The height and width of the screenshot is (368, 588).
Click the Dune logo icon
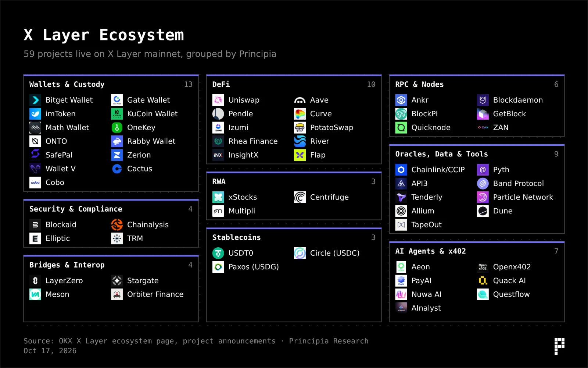pos(483,211)
